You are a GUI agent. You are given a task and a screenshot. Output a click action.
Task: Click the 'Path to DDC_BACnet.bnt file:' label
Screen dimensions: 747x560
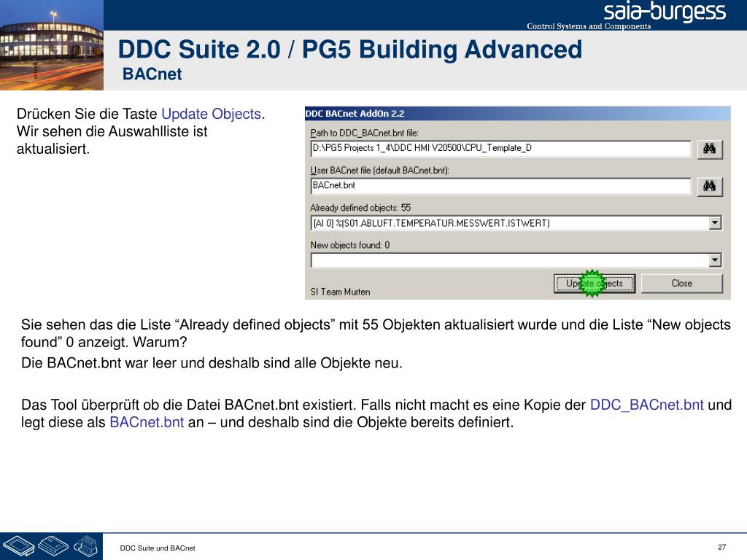pos(365,133)
